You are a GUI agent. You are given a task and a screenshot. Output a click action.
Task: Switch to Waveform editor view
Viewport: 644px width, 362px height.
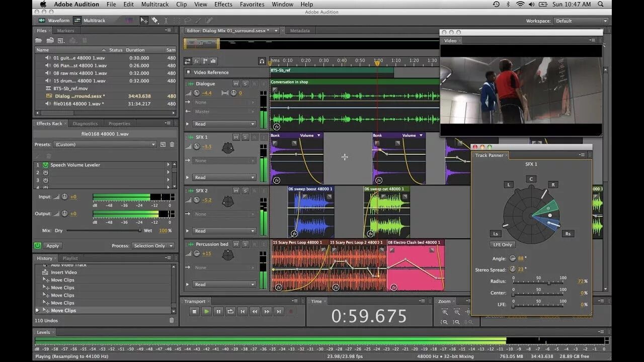(x=54, y=21)
